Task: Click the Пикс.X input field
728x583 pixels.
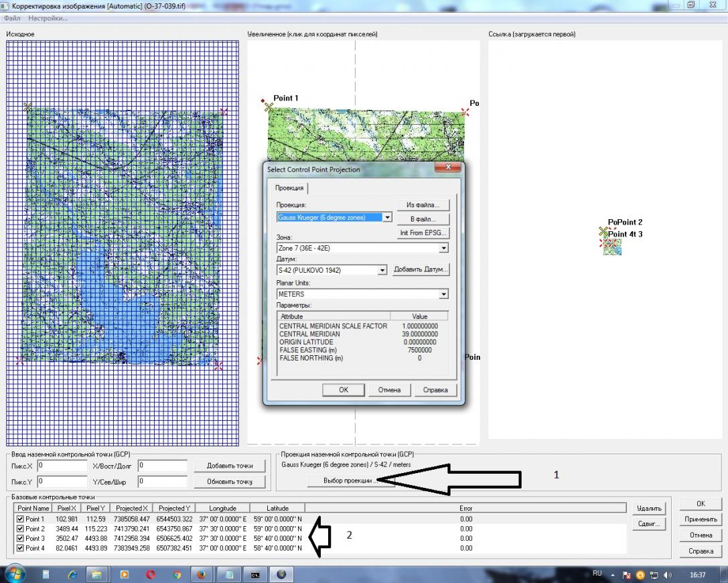Action: pyautogui.click(x=62, y=465)
